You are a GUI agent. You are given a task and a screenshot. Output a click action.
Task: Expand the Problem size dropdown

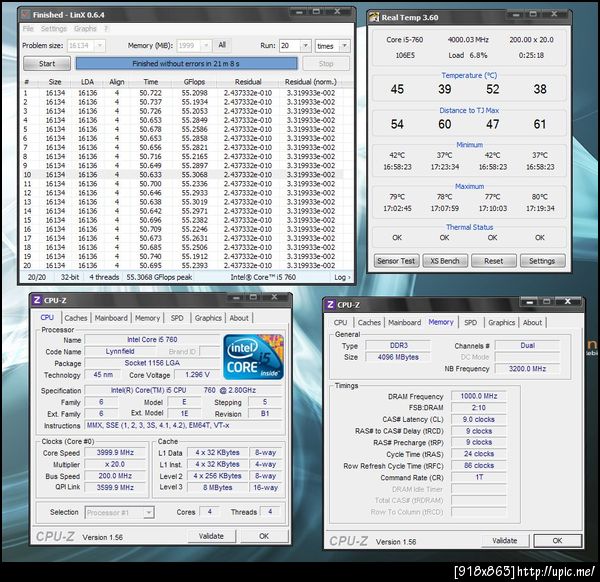click(x=99, y=46)
